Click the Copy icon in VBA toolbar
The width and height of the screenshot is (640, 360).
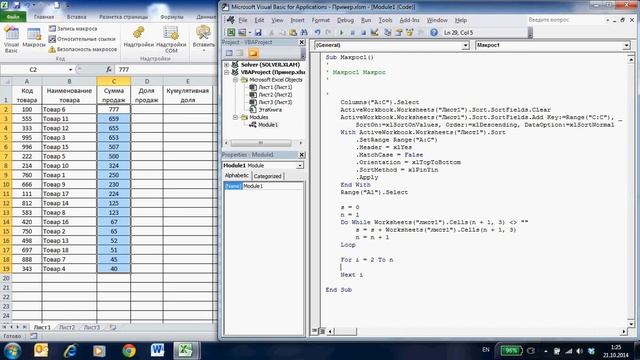pyautogui.click(x=282, y=32)
